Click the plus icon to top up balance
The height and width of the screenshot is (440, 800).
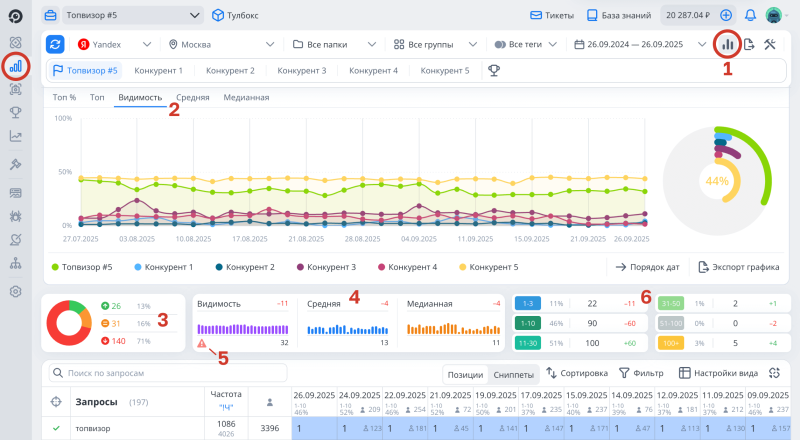coord(726,16)
